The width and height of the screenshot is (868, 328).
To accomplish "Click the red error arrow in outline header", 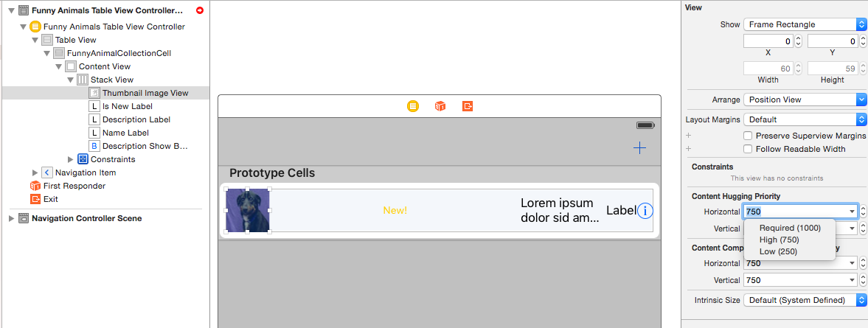I will point(200,10).
